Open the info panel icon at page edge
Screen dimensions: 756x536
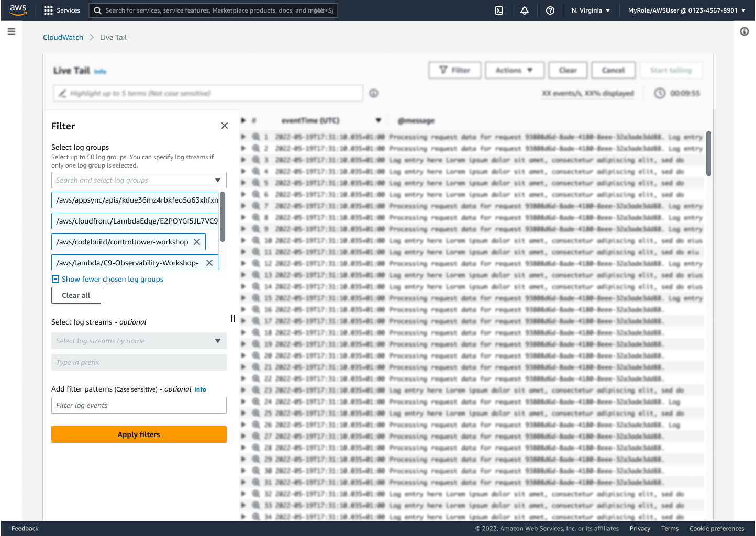[744, 31]
